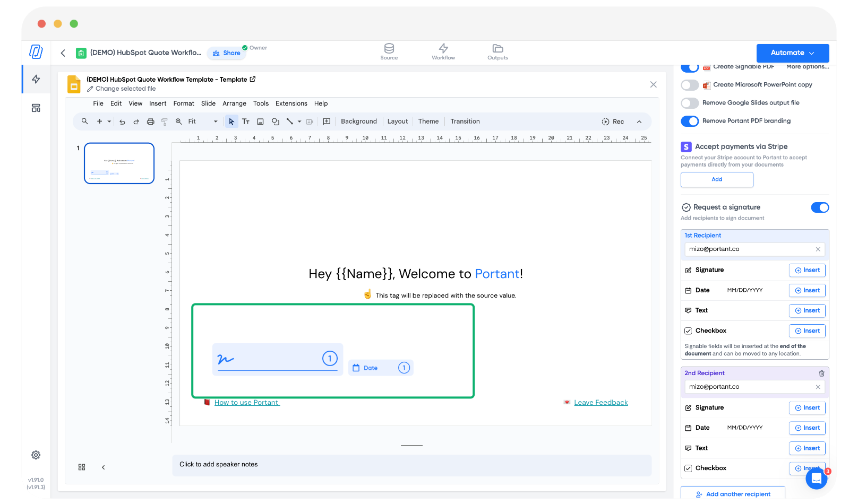Screen dimensions: 858x504
Task: Disable the Request a signature toggle
Action: (820, 207)
